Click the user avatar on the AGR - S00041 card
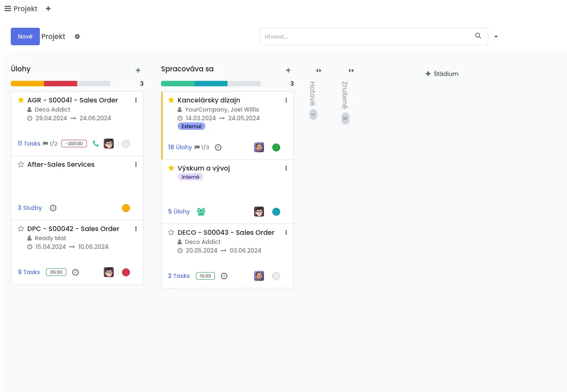The image size is (567, 392). [109, 144]
